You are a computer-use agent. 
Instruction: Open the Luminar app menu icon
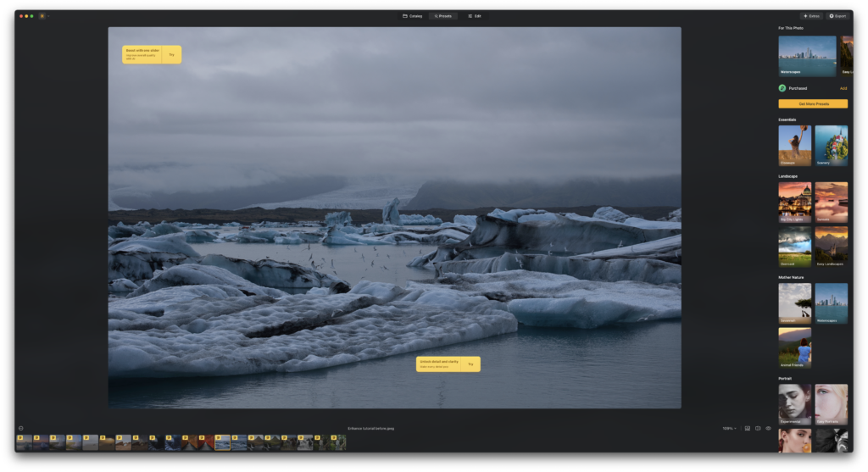click(42, 16)
